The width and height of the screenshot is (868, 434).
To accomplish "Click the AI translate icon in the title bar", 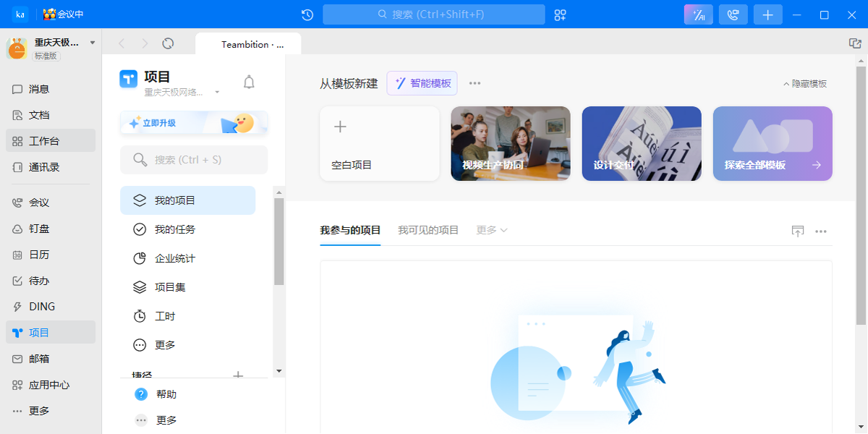I will pyautogui.click(x=697, y=14).
